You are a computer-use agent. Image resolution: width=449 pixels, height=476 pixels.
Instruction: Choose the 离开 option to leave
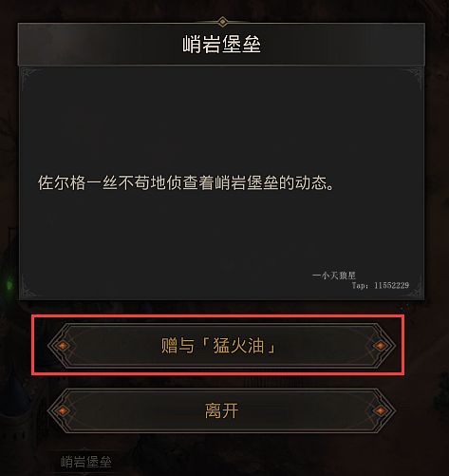[x=221, y=410]
